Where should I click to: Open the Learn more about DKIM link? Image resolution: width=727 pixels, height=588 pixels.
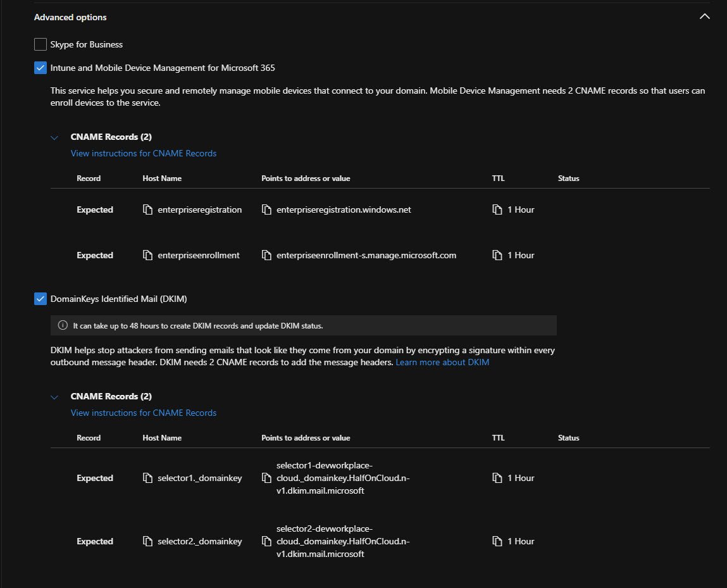point(442,363)
